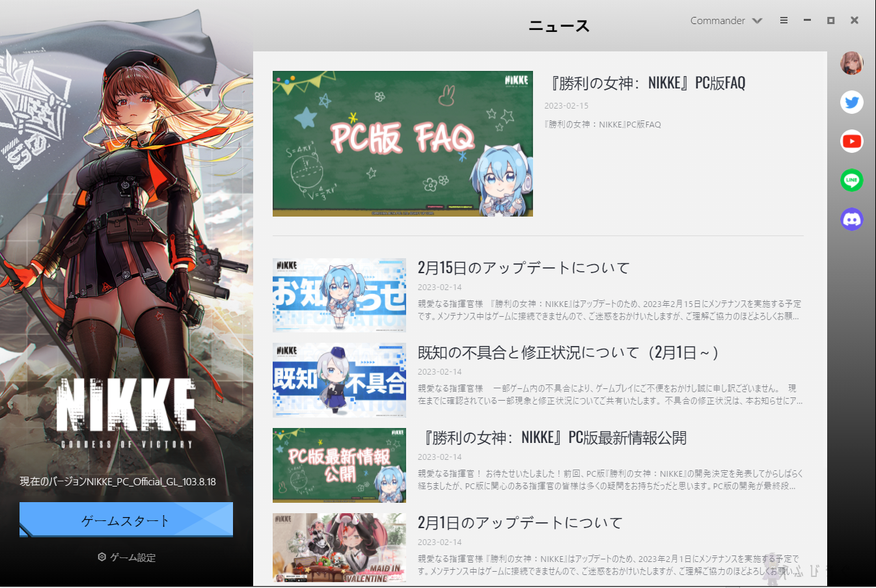Open the YouTube channel icon
The image size is (876, 588).
(x=852, y=141)
